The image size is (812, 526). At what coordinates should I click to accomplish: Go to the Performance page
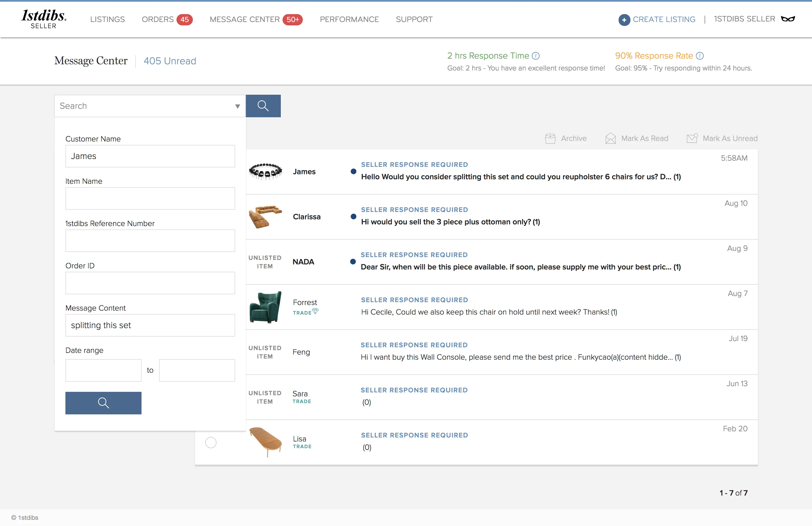pos(349,19)
